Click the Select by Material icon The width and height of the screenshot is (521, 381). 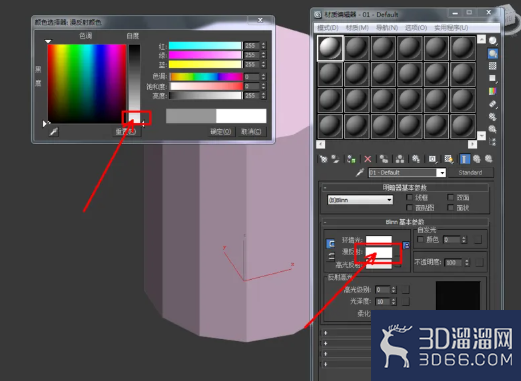click(x=493, y=129)
